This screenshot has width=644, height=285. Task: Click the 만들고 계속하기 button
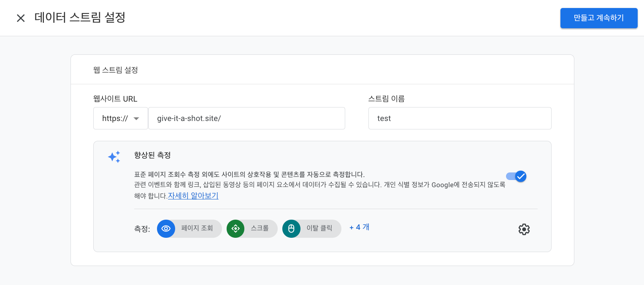coord(599,18)
